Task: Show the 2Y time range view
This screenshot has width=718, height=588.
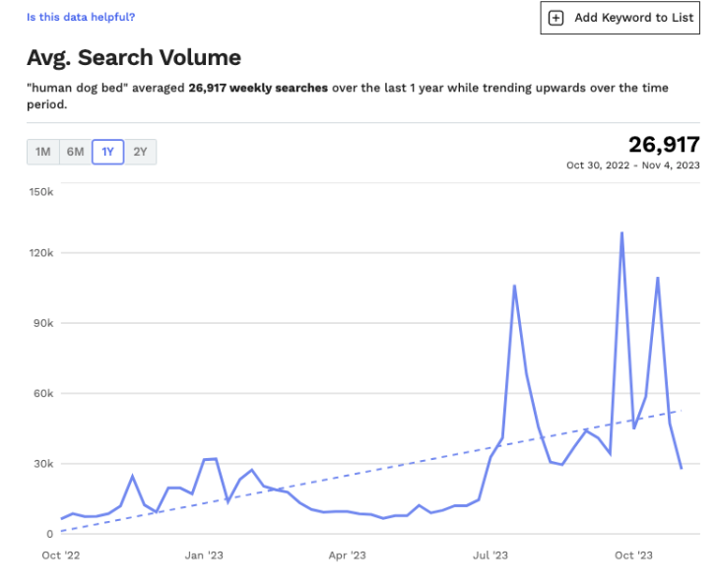Action: tap(140, 152)
